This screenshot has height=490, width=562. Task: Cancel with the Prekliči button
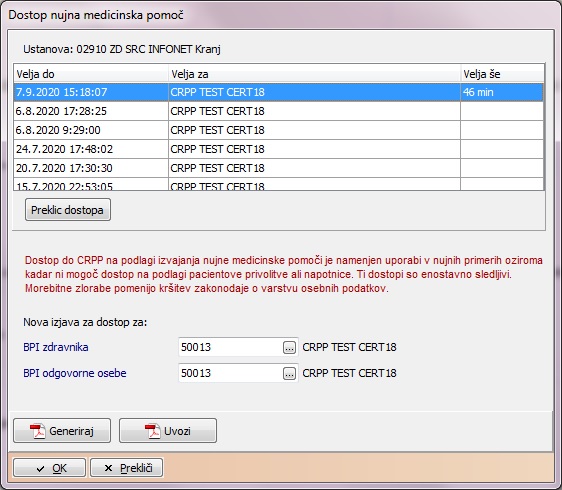click(x=127, y=468)
